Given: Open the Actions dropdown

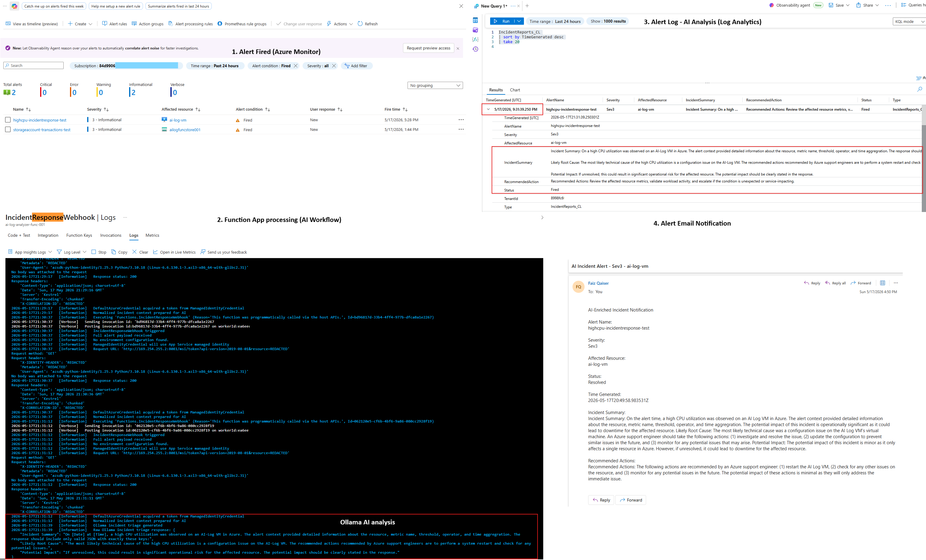Looking at the screenshot, I should (x=340, y=24).
